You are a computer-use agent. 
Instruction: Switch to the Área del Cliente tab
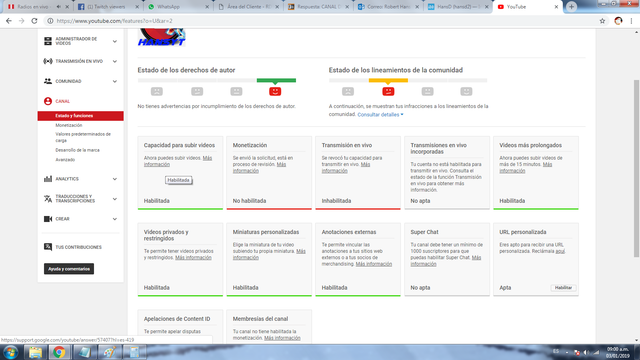tap(248, 7)
